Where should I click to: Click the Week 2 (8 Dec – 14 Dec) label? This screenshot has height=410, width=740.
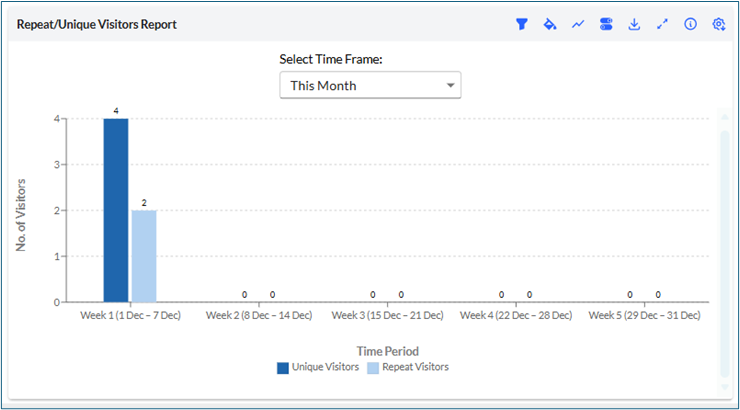259,315
